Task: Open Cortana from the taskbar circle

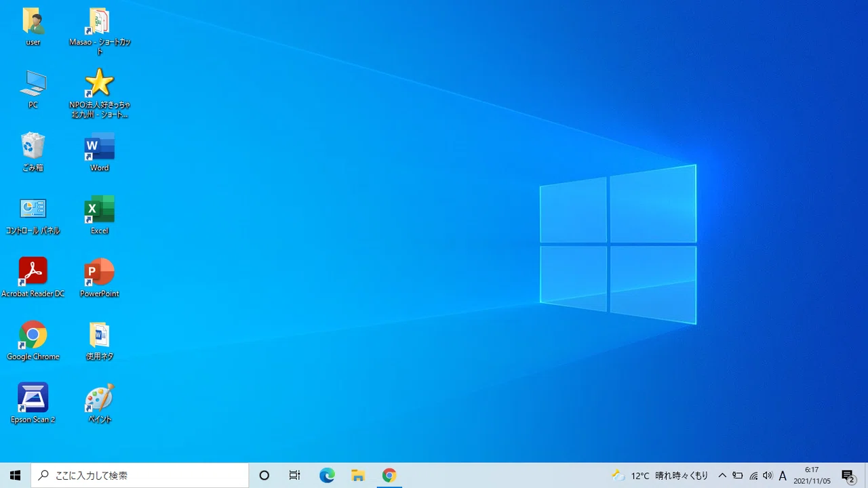Action: (x=264, y=475)
